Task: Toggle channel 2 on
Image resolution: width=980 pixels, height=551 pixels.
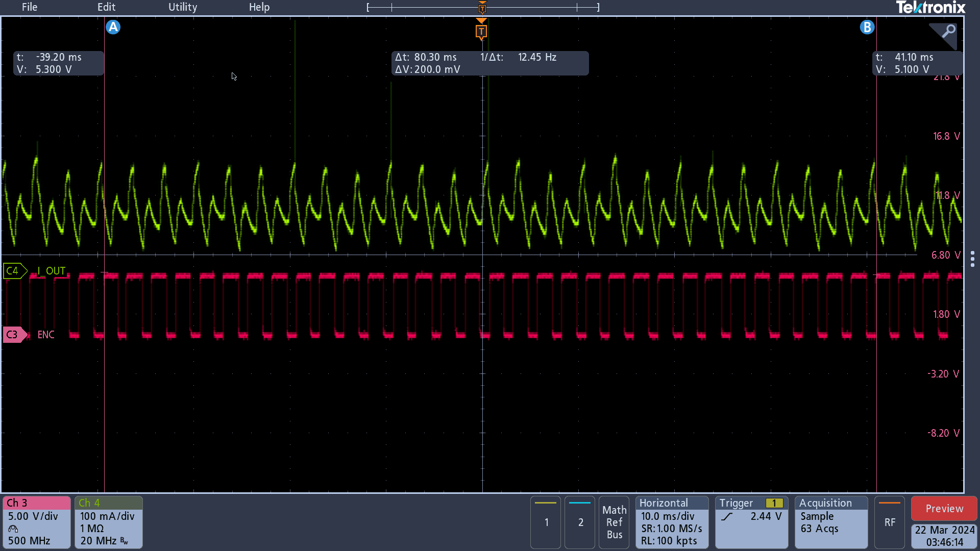Action: [x=580, y=522]
